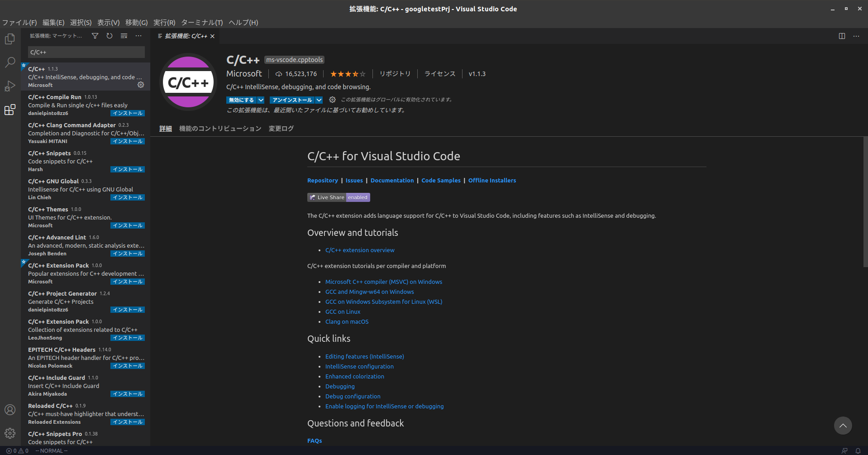Split the editor to the right
Image resolution: width=868 pixels, height=455 pixels.
(x=842, y=36)
